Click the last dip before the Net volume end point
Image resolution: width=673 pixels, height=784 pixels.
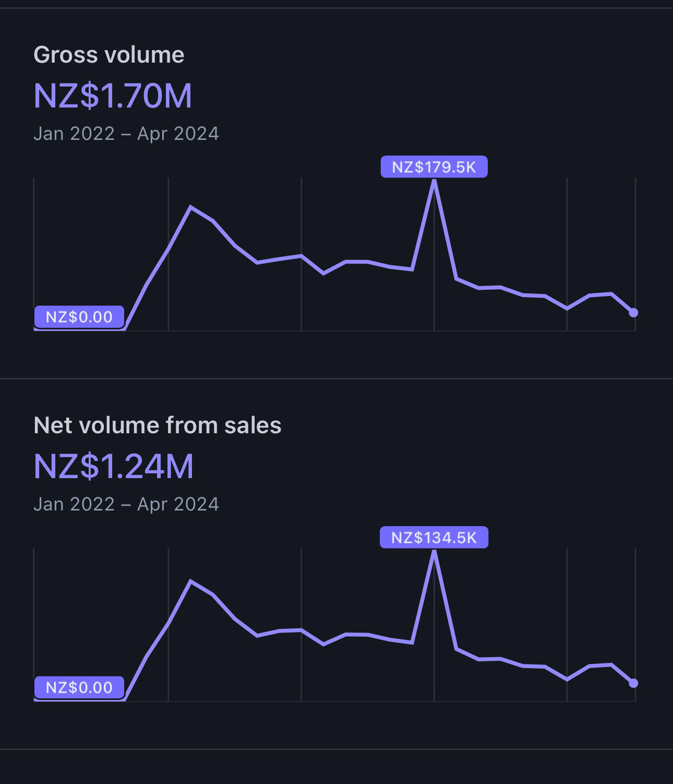[567, 679]
